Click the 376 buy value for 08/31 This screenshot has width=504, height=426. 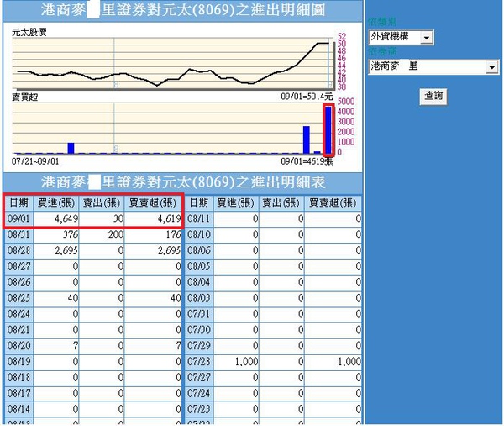coord(71,234)
